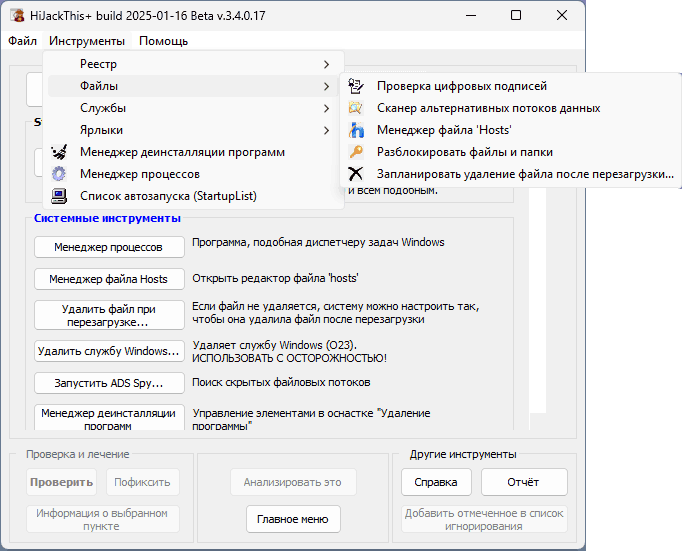
Task: Select Разблокировать файлы и папки
Action: pyautogui.click(x=511, y=152)
